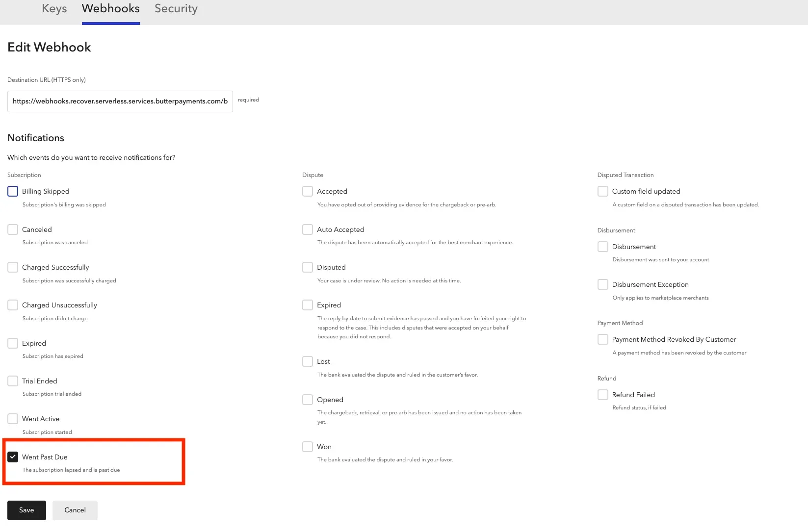Enable the dispute Lost checkbox
808x532 pixels.
[x=308, y=361]
